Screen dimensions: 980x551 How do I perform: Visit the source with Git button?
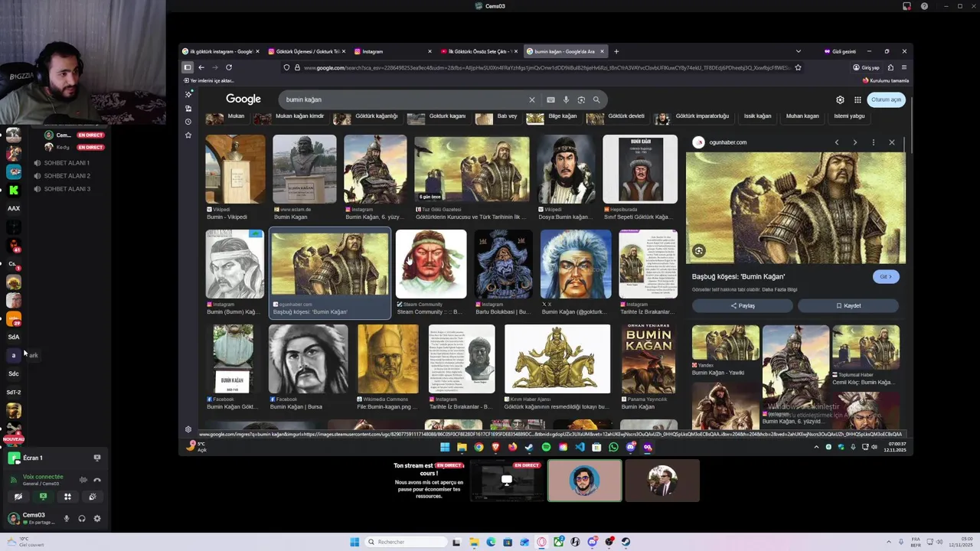886,276
